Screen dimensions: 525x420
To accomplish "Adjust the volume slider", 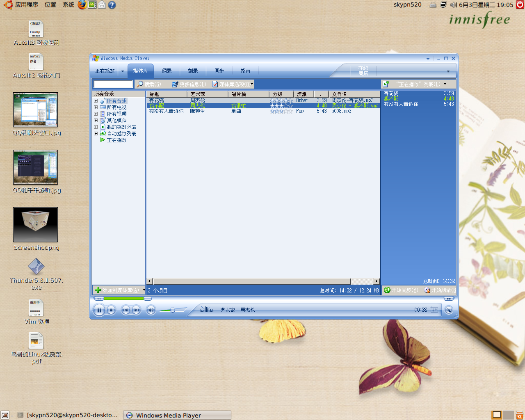I will click(173, 310).
